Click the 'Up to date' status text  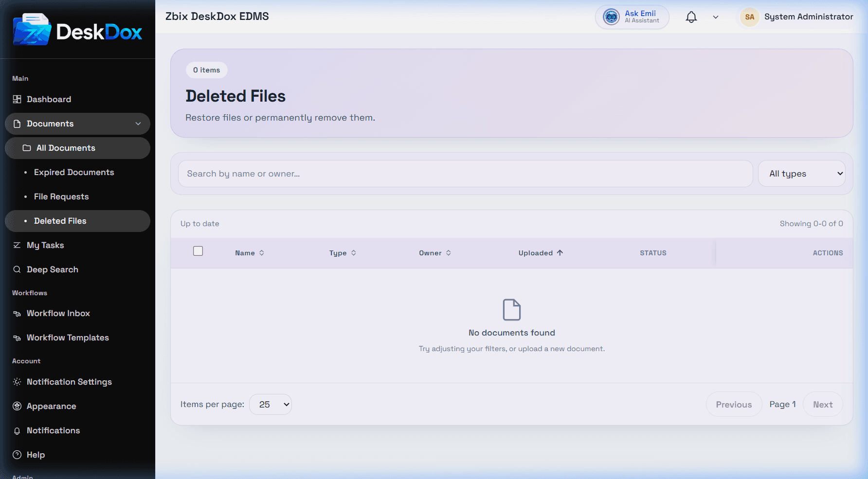pyautogui.click(x=199, y=224)
